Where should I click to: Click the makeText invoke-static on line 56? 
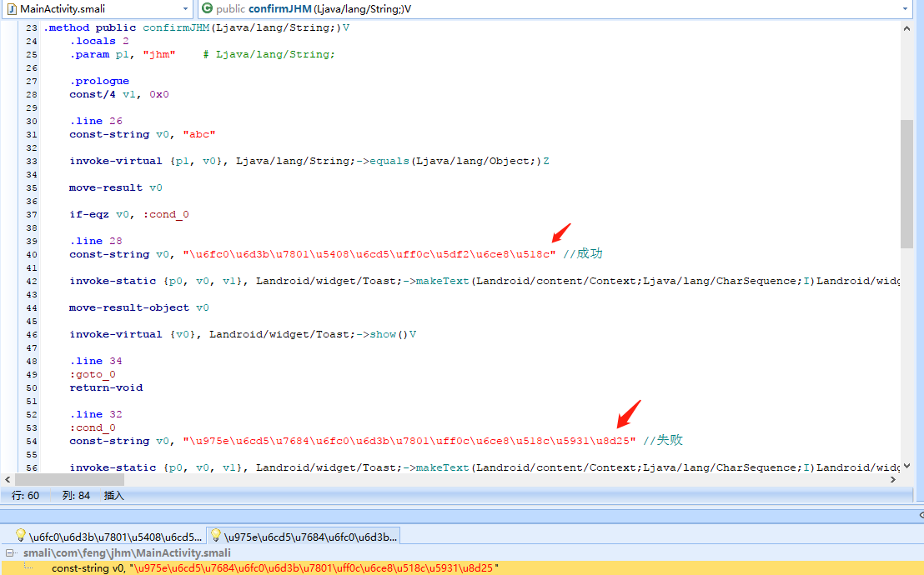[x=485, y=467]
